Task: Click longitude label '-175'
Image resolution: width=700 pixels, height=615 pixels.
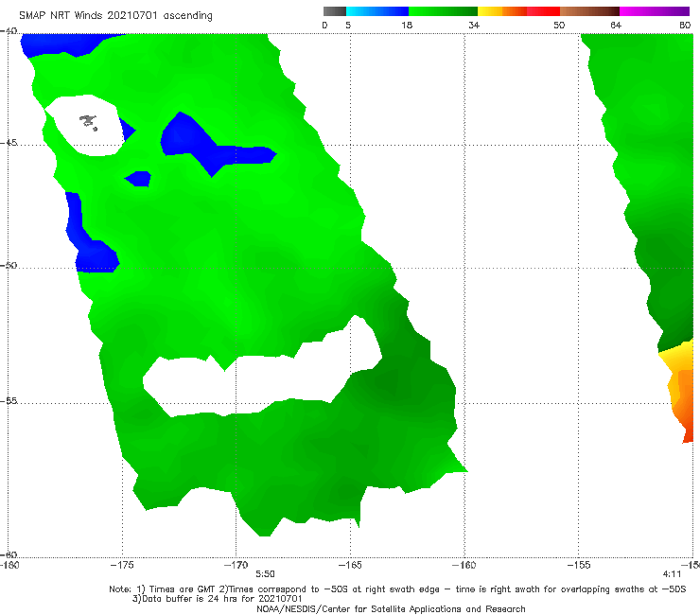Action: click(122, 565)
